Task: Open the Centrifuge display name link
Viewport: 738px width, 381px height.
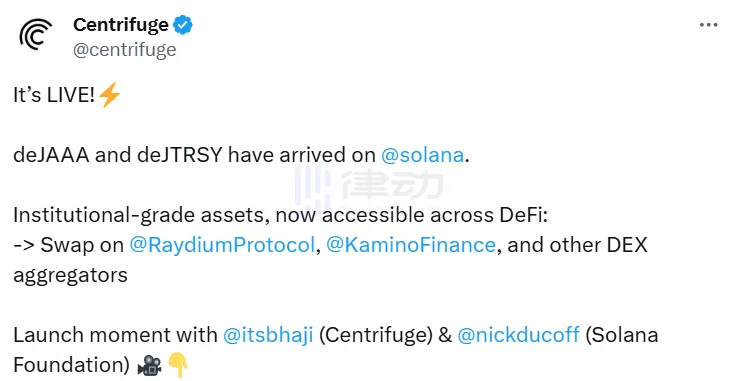Action: [x=121, y=24]
